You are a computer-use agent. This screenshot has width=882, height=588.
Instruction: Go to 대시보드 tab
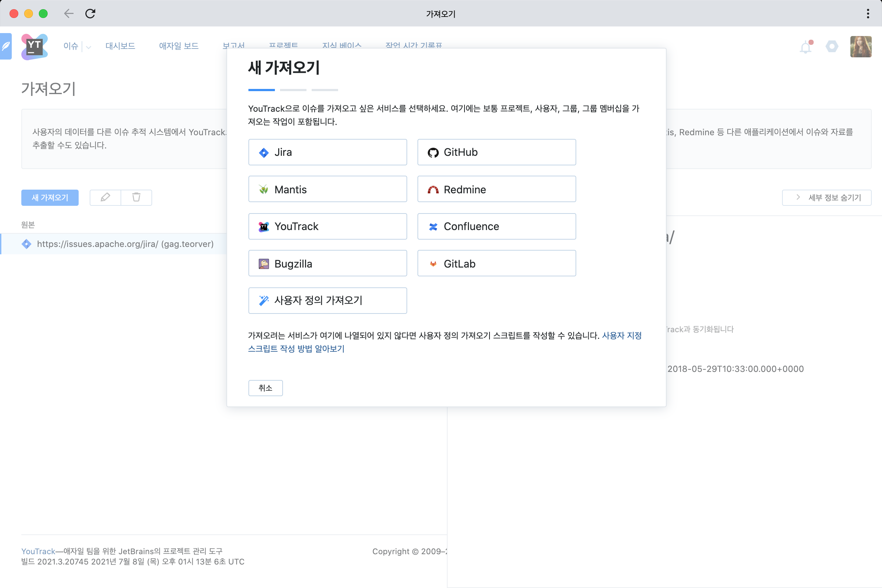(120, 46)
